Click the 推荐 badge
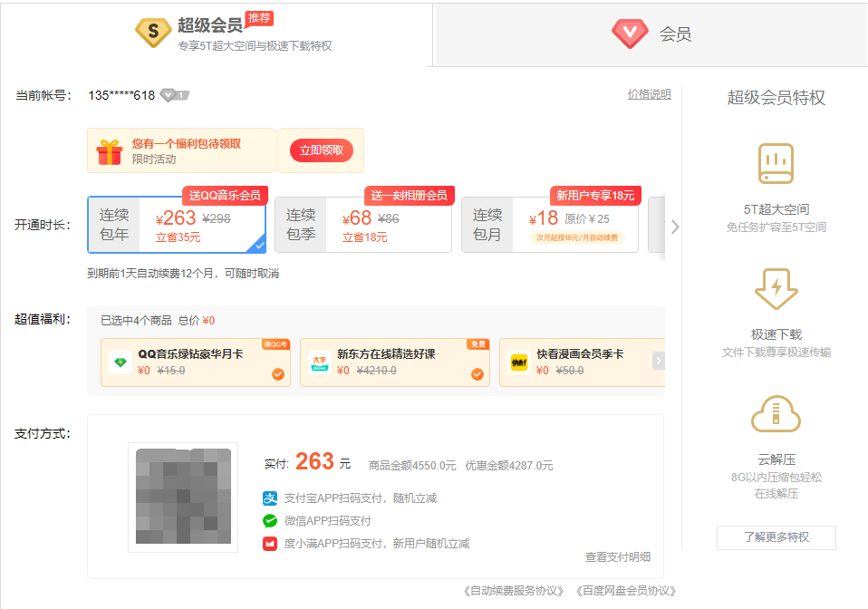 tap(259, 18)
